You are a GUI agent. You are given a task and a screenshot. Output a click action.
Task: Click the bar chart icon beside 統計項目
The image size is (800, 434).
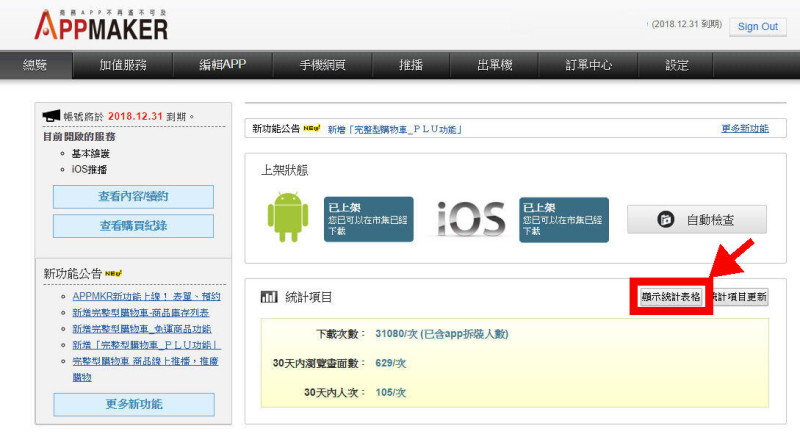coord(268,297)
